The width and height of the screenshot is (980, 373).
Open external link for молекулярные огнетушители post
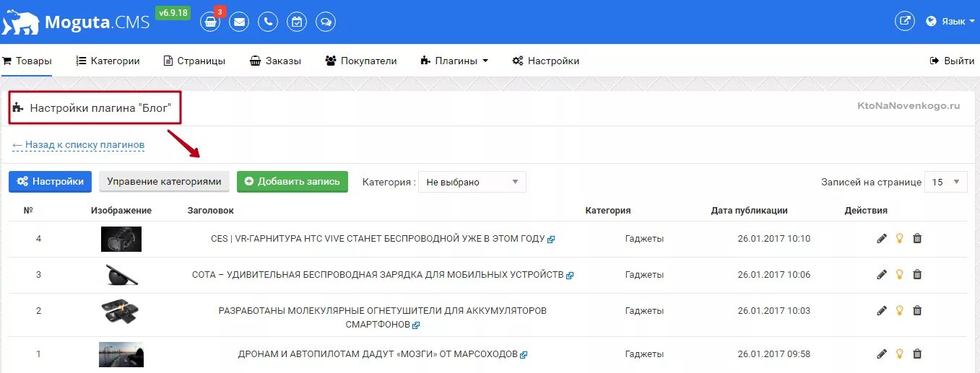click(x=416, y=325)
